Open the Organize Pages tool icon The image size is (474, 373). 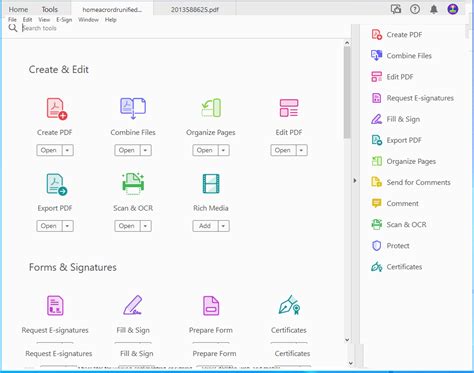point(211,108)
